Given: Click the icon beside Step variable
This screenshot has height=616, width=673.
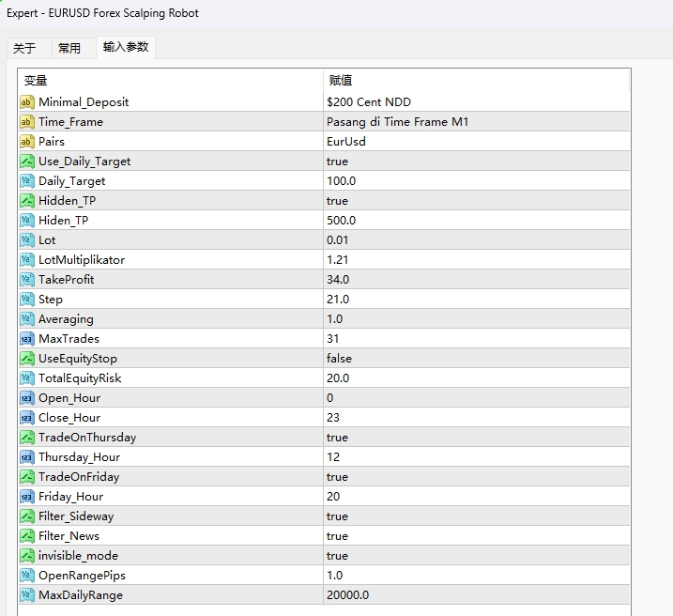Looking at the screenshot, I should point(27,300).
